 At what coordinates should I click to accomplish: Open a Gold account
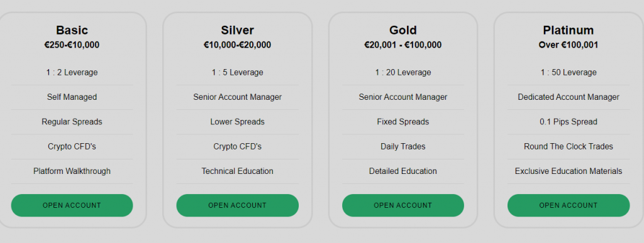(x=403, y=205)
